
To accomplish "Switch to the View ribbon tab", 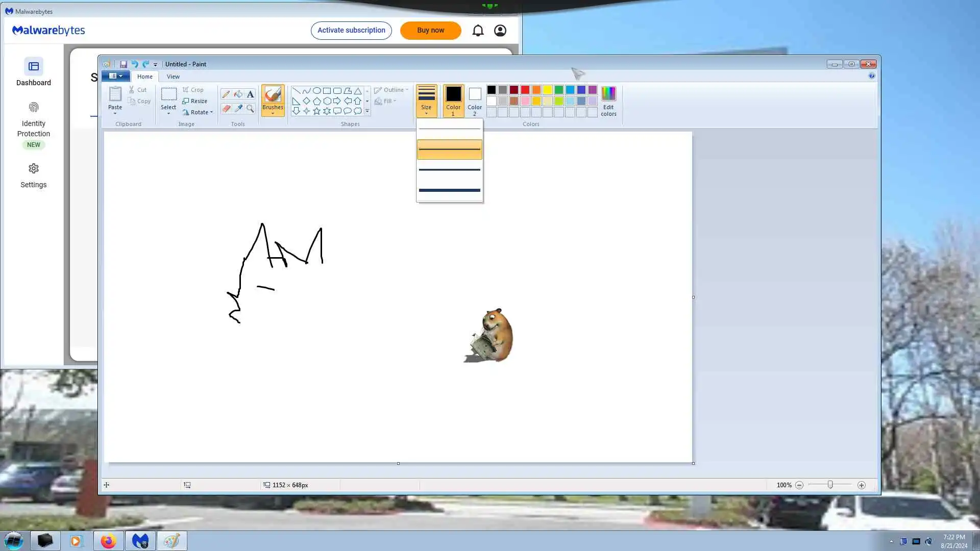I will pyautogui.click(x=173, y=77).
